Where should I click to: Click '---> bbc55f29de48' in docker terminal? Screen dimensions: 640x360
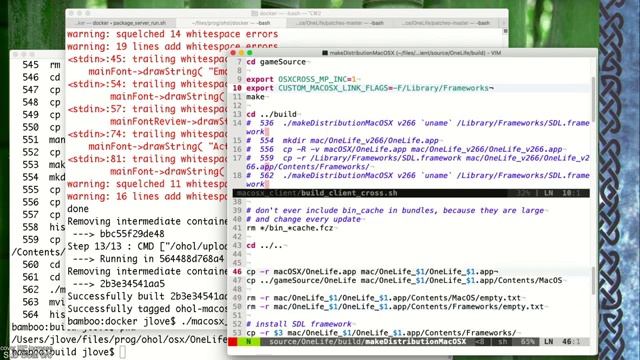point(119,234)
